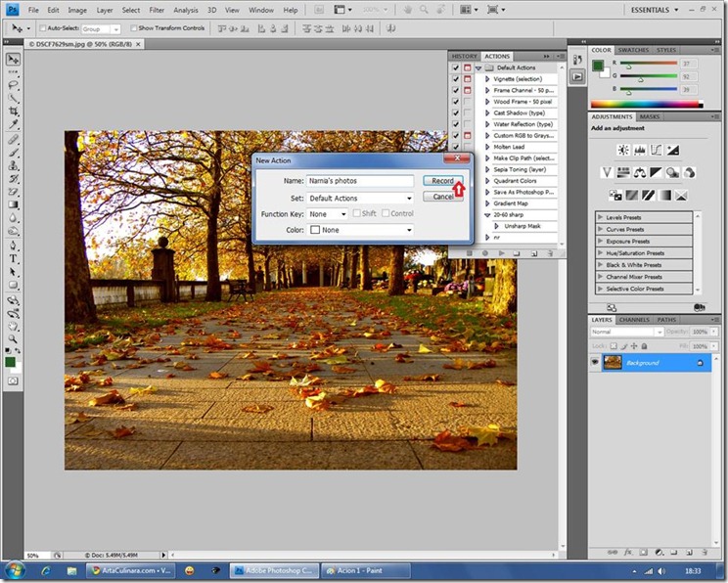Click the Windows Start button

tap(15, 570)
